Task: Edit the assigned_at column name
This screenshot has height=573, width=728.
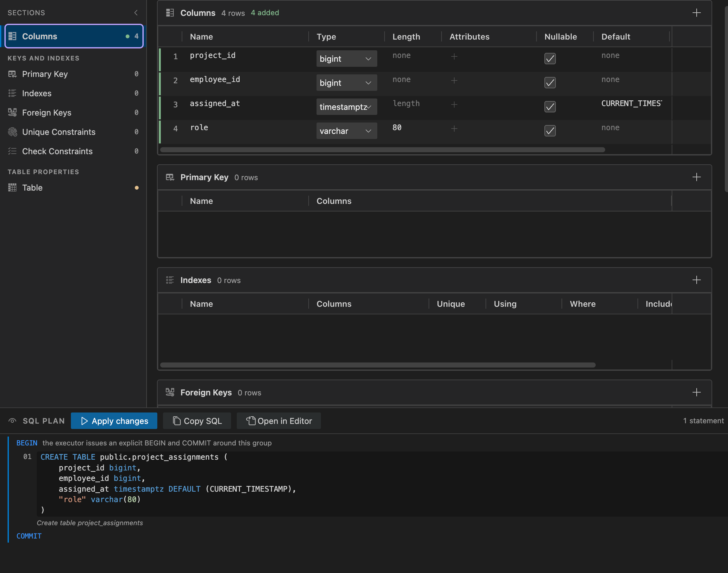Action: [x=215, y=104]
